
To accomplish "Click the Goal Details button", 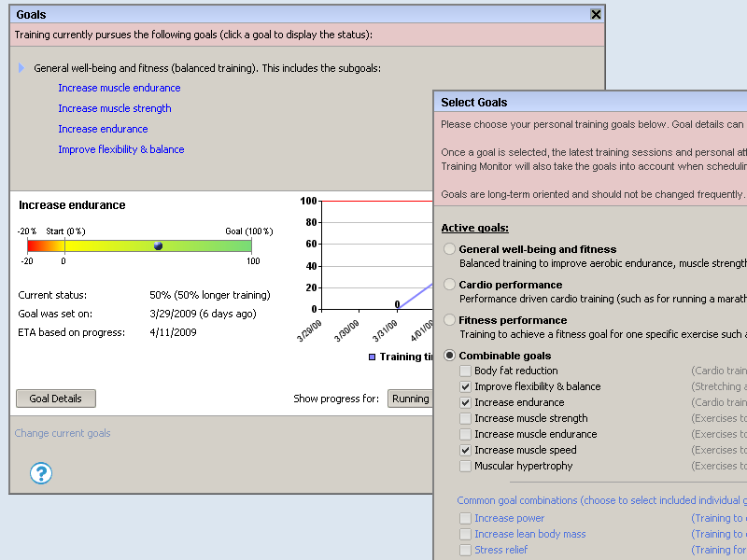I will (x=56, y=399).
